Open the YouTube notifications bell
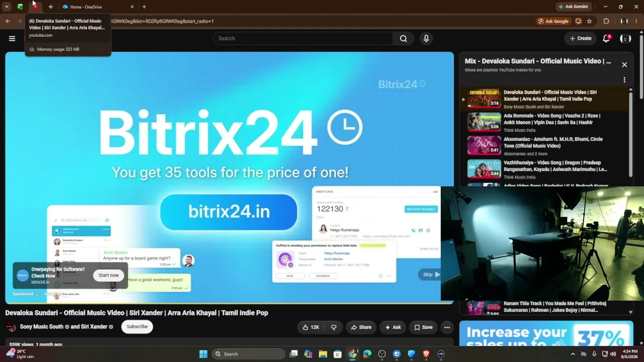Screen dimensions: 644x362 [x=606, y=38]
